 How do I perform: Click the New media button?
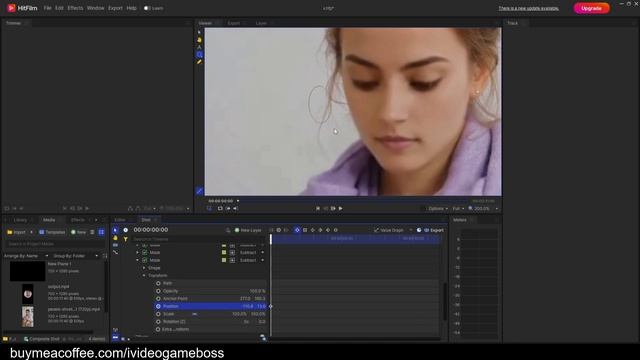tap(78, 232)
